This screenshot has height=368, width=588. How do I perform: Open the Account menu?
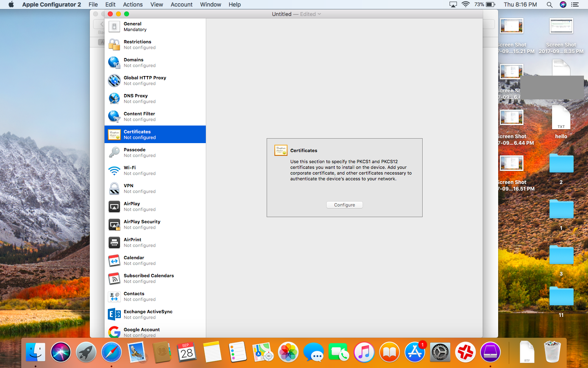[x=181, y=4]
